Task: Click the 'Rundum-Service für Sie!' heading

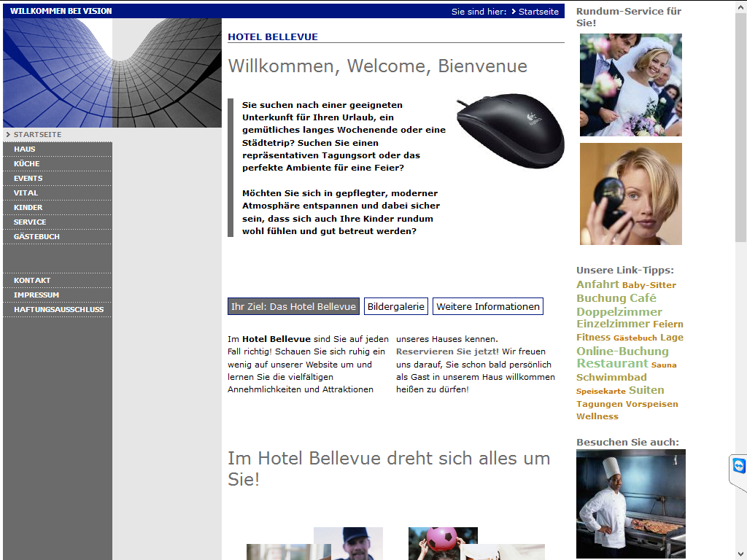Action: [629, 17]
